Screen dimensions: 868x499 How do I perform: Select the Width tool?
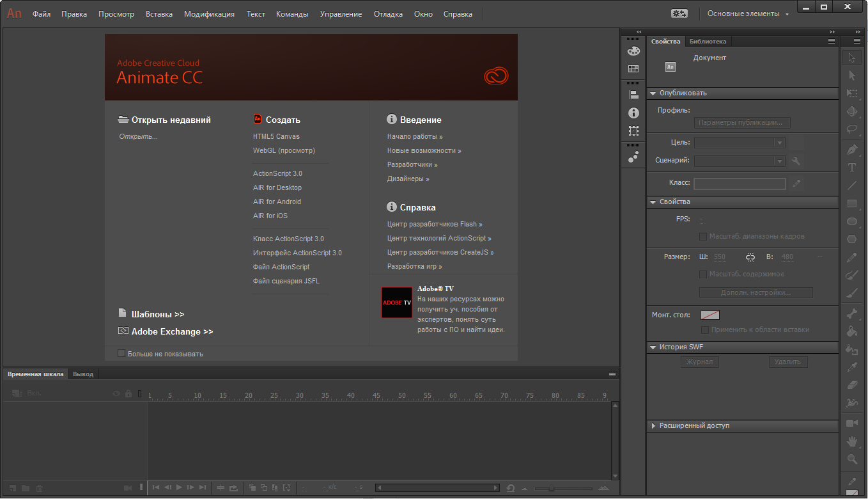click(x=852, y=403)
